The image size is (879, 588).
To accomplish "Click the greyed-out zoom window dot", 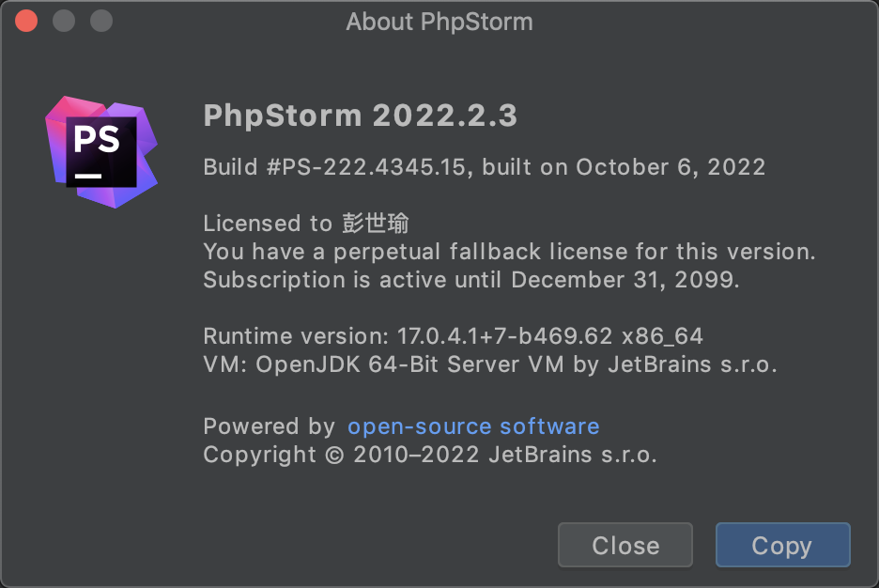I will (101, 22).
